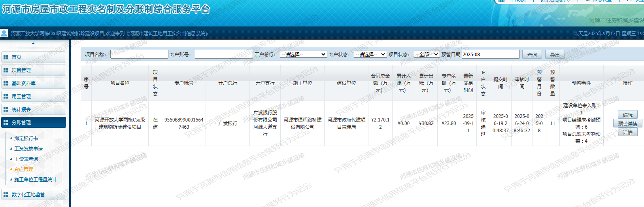Click project name 河源开放大学两栋Csu级建筑物拆除建设项目 in table
The width and height of the screenshot is (644, 207).
click(x=120, y=123)
